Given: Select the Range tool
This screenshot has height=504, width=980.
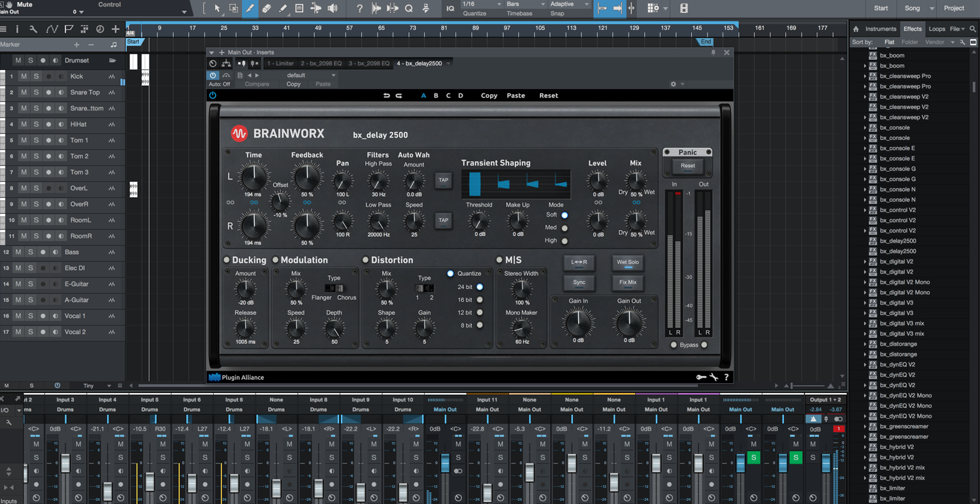Looking at the screenshot, I should pos(234,8).
